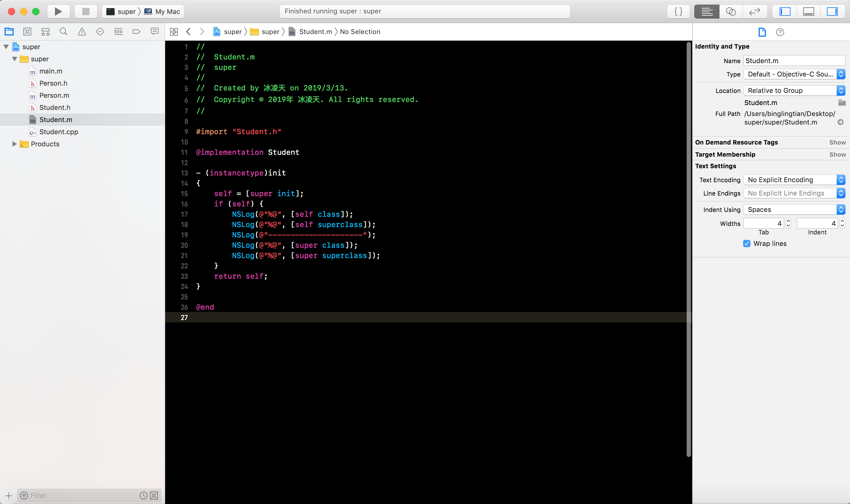Screen dimensions: 850x504
Task: Select Person.m in the file tree
Action: tap(54, 95)
